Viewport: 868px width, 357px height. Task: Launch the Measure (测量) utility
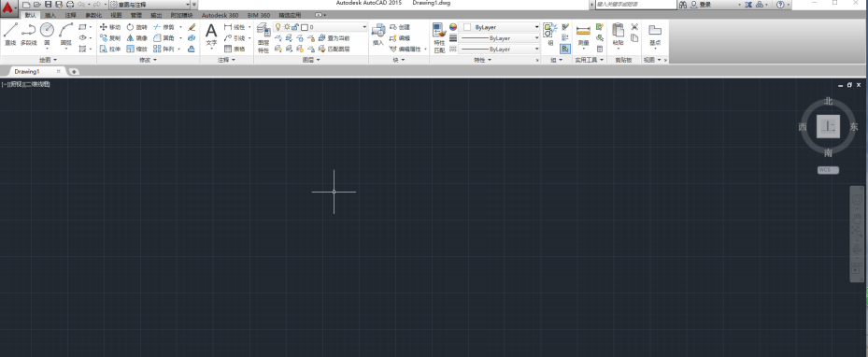pos(583,35)
